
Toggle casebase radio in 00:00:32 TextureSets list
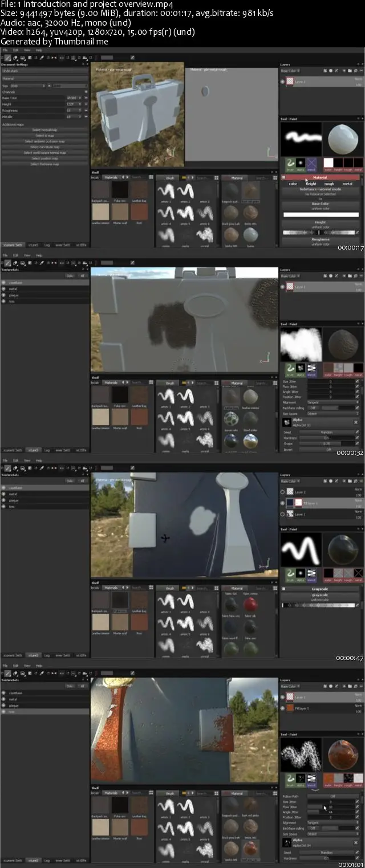tap(4, 283)
